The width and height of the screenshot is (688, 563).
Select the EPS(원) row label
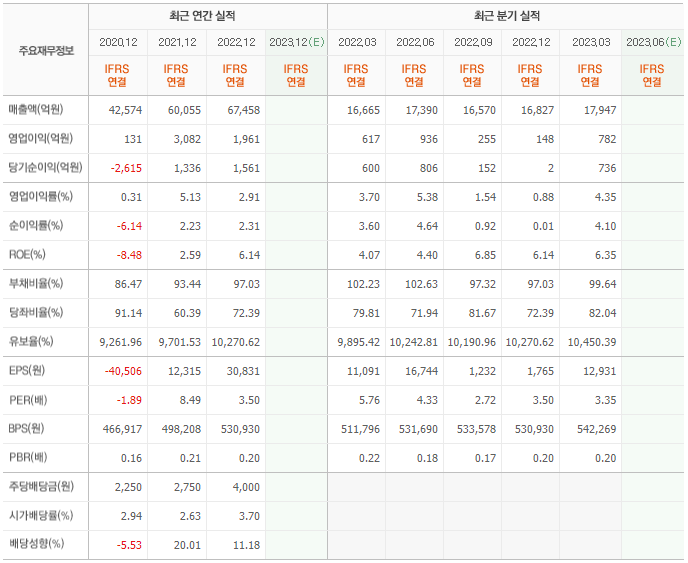[x=27, y=371]
